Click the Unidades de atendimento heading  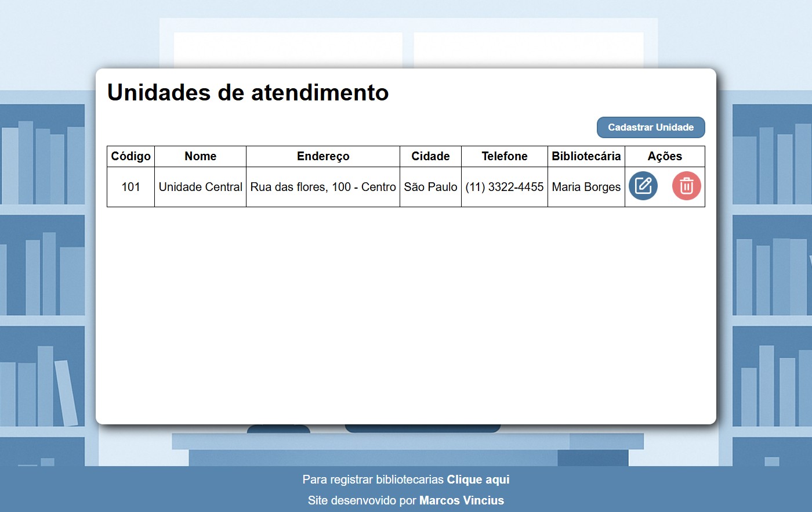(x=248, y=93)
